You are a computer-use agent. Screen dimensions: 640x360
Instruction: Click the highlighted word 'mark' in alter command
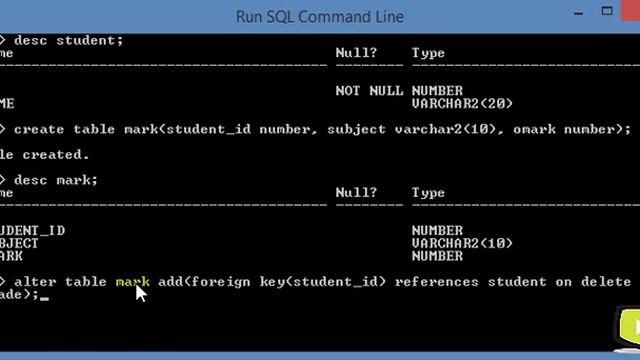click(x=133, y=282)
